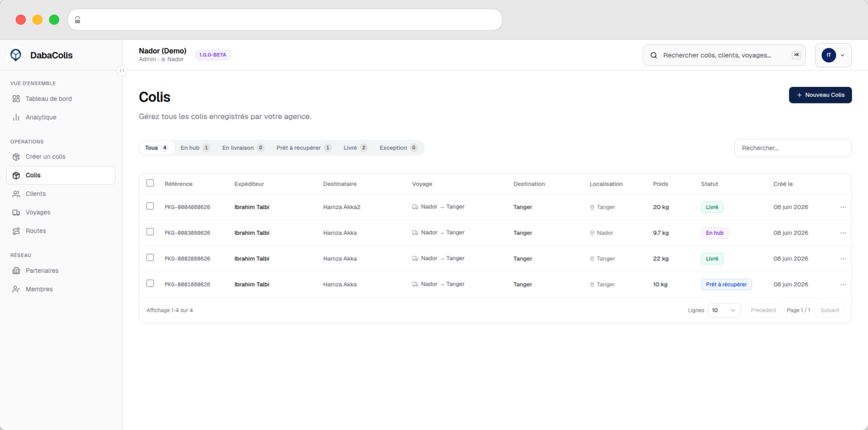The height and width of the screenshot is (430, 868).
Task: Open actions menu for PKG-0002080626
Action: pyautogui.click(x=843, y=259)
